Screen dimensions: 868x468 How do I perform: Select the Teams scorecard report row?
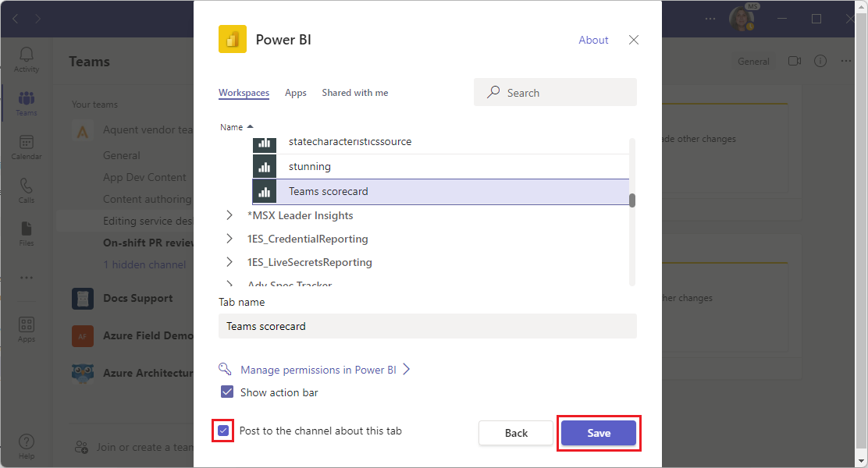point(441,191)
